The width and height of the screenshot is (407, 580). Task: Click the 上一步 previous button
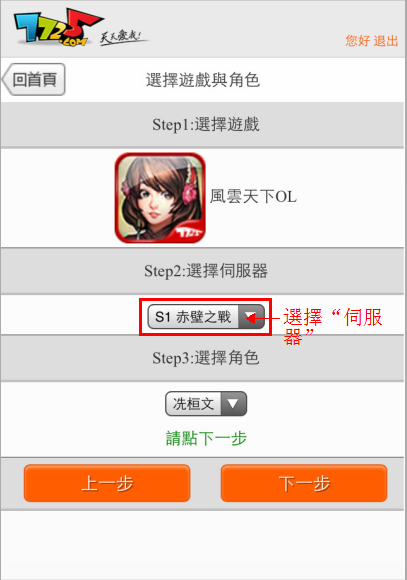coord(107,483)
